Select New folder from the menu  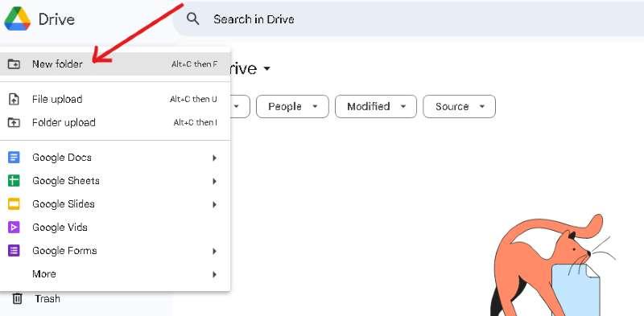point(115,64)
